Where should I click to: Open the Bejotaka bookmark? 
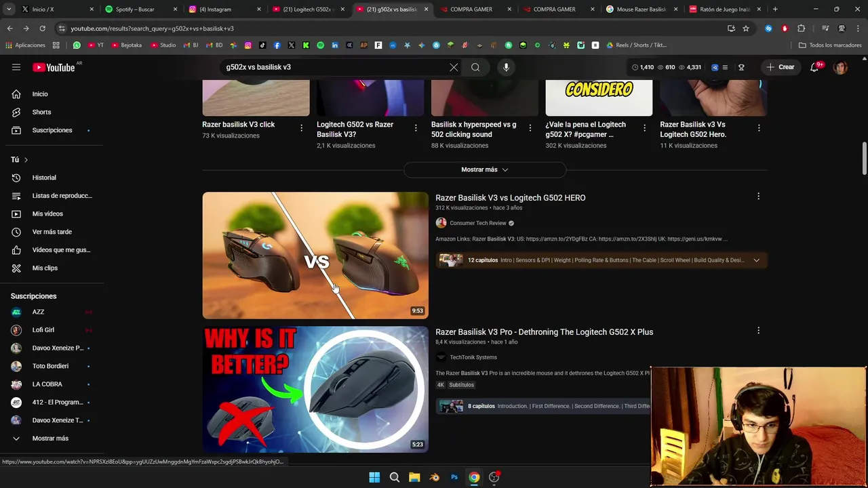(x=127, y=45)
